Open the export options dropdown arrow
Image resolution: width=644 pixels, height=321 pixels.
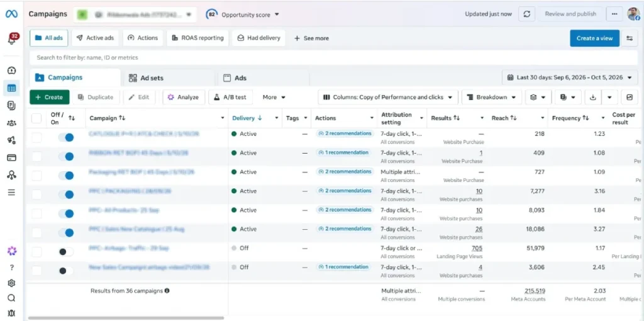click(x=609, y=98)
